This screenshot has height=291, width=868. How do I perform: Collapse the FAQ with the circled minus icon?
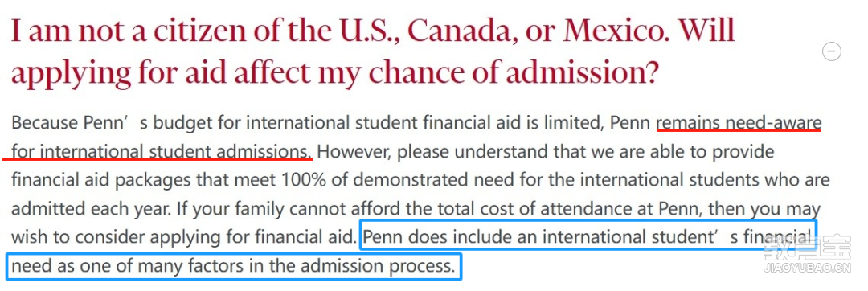tap(832, 52)
